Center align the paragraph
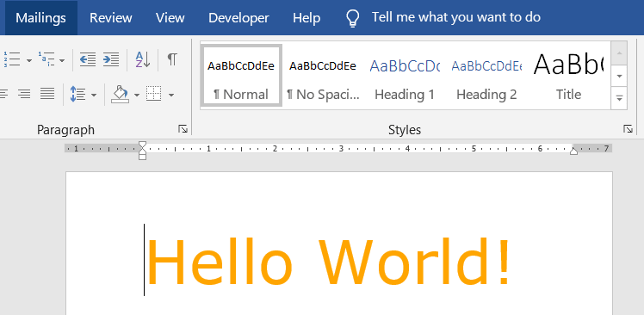 pyautogui.click(x=3, y=95)
